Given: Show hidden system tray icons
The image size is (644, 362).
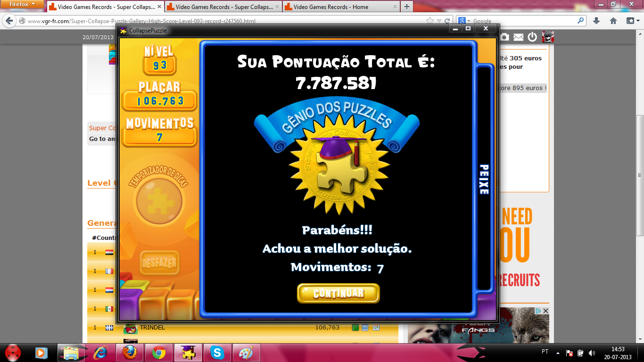Looking at the screenshot, I should click(558, 353).
